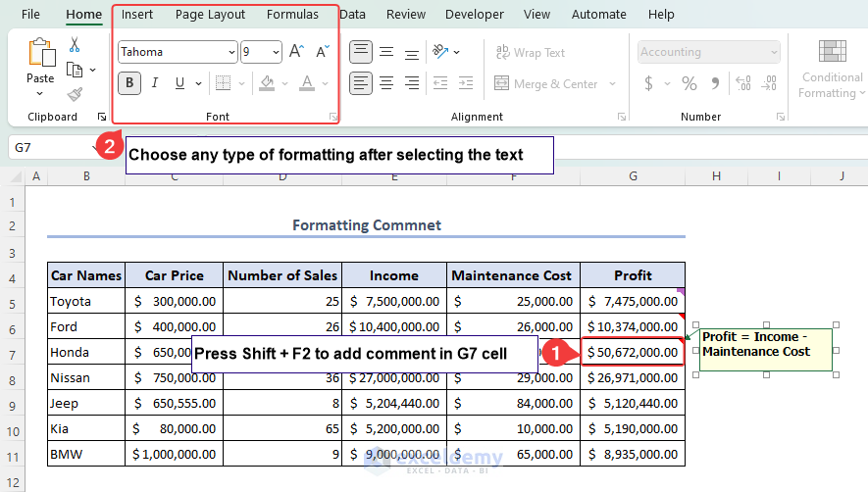Select row 9 header
Screen dimensions: 868x492
[x=12, y=406]
